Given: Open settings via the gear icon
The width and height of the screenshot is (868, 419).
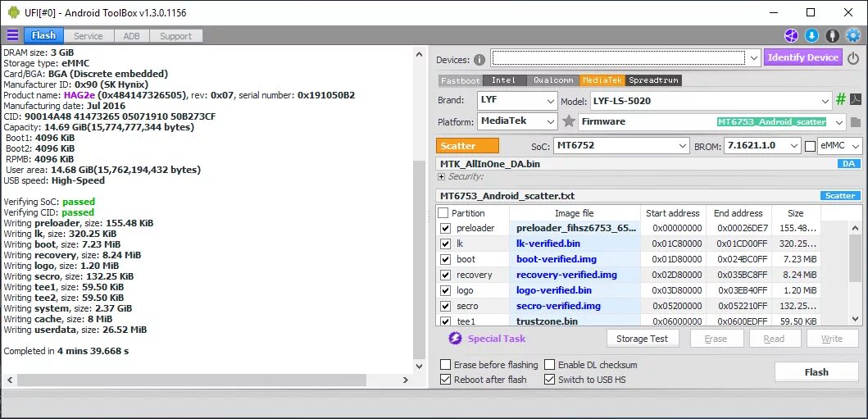Looking at the screenshot, I should point(853,36).
